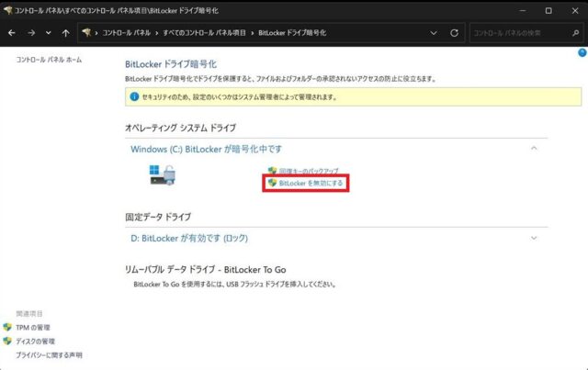The image size is (588, 370).
Task: Minimize the BitLocker window
Action: [x=523, y=10]
